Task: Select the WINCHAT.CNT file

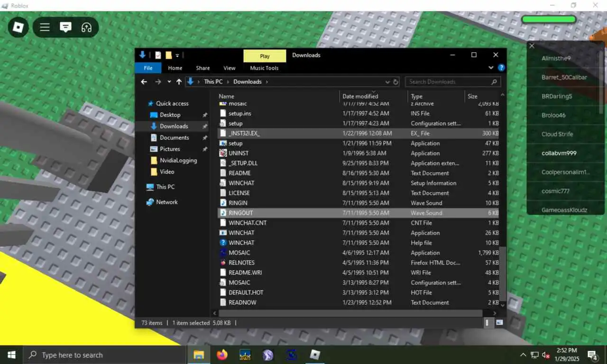Action: click(359, 223)
